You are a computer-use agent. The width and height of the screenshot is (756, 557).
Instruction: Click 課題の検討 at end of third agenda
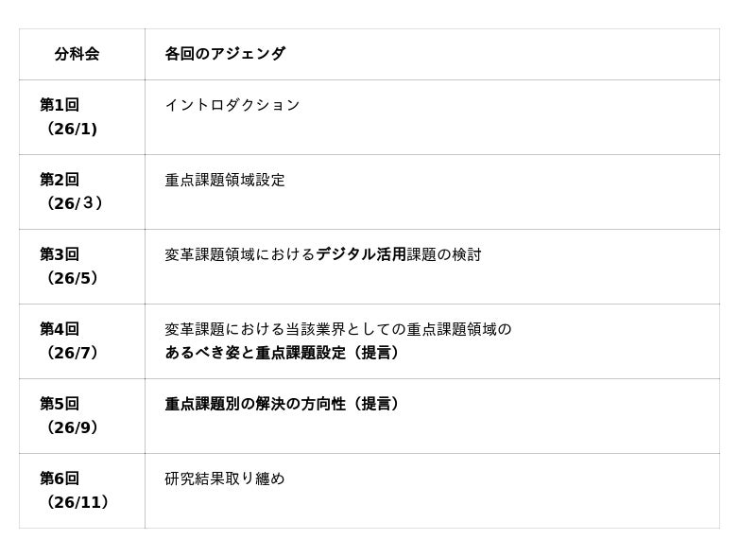pos(444,254)
